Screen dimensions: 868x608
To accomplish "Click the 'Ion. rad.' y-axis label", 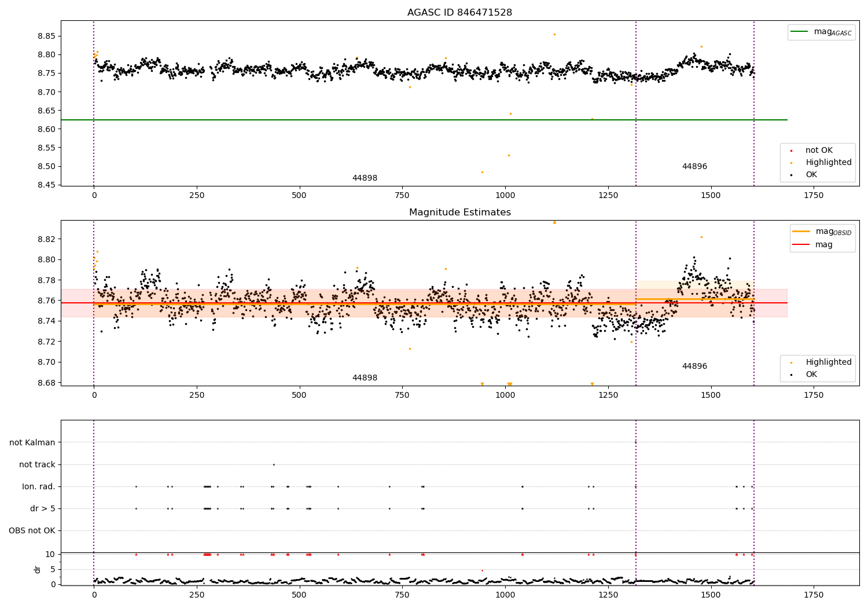I will (x=39, y=486).
